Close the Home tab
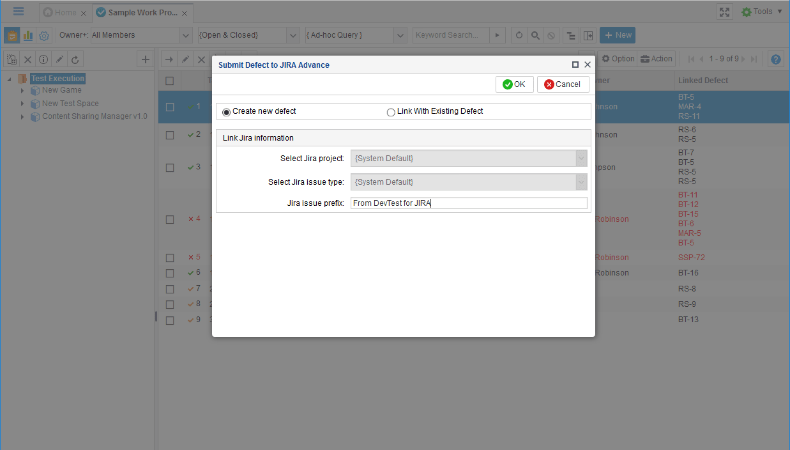 tap(84, 13)
